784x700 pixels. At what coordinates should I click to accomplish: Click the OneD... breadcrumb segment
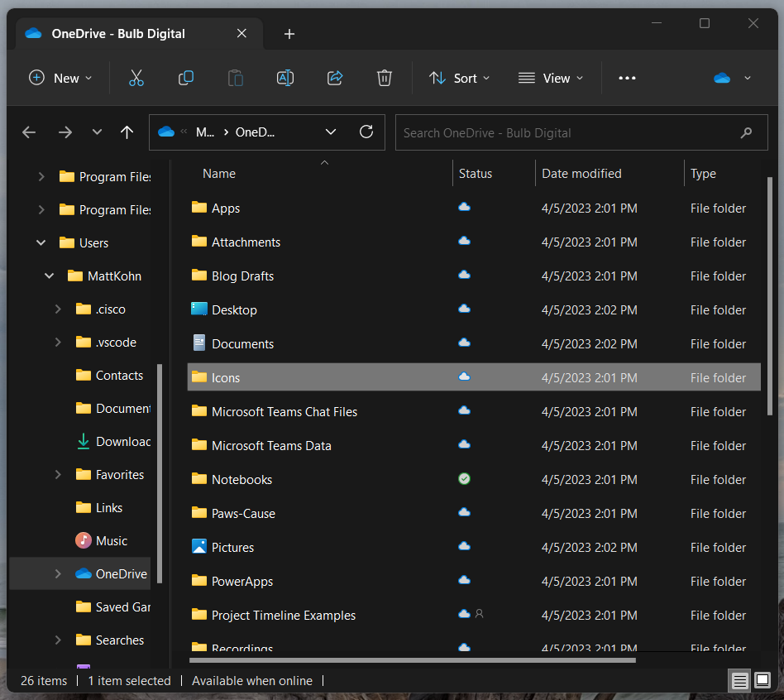(x=255, y=132)
